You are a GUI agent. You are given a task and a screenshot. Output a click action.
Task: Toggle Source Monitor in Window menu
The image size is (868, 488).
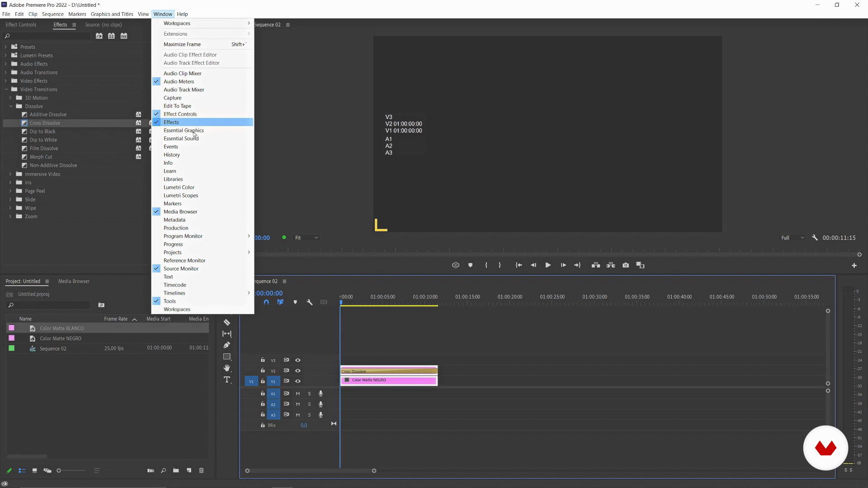pos(203,268)
